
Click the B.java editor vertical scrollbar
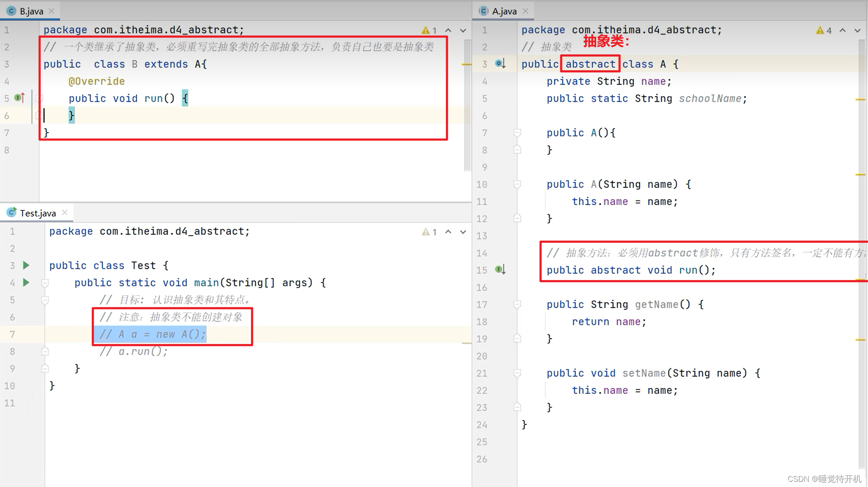pos(467,105)
